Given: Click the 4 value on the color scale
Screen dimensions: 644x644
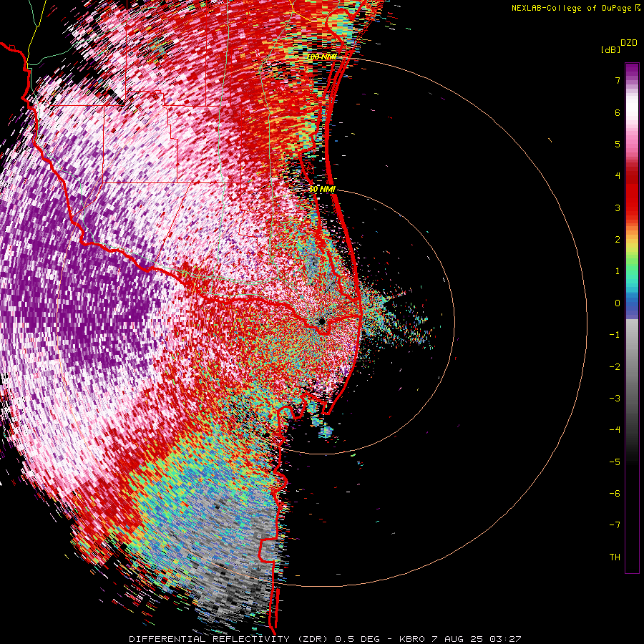Looking at the screenshot, I should [618, 176].
